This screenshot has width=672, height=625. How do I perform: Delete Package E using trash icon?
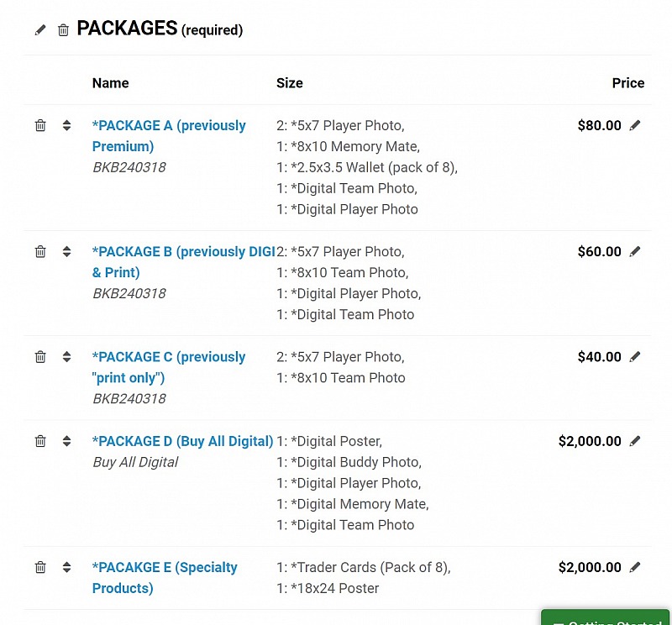point(40,567)
